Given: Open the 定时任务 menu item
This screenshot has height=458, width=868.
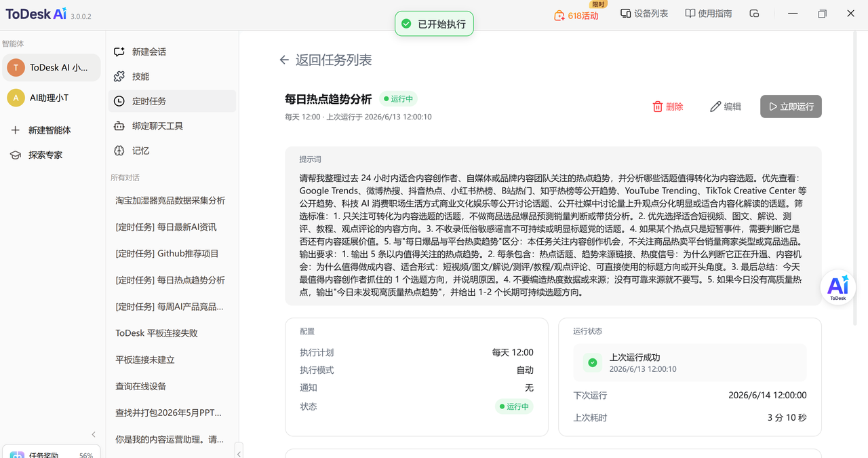Looking at the screenshot, I should click(172, 101).
